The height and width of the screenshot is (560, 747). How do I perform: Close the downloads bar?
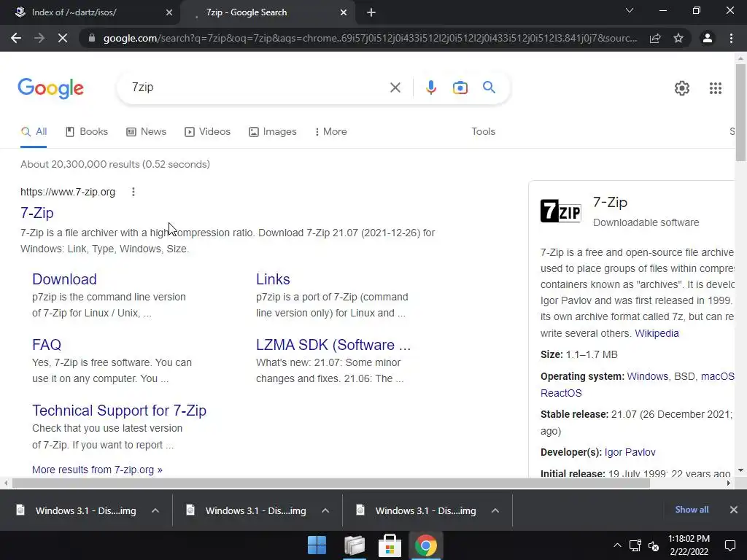point(734,510)
